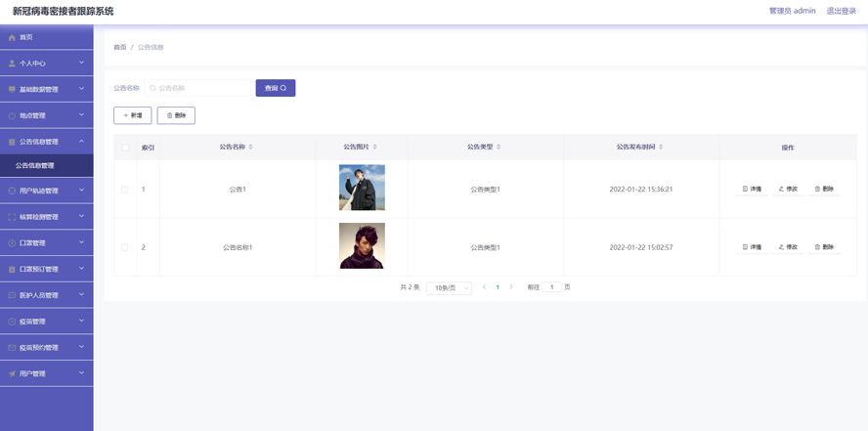The image size is (868, 431).
Task: Click the 新增 add button
Action: click(x=132, y=115)
